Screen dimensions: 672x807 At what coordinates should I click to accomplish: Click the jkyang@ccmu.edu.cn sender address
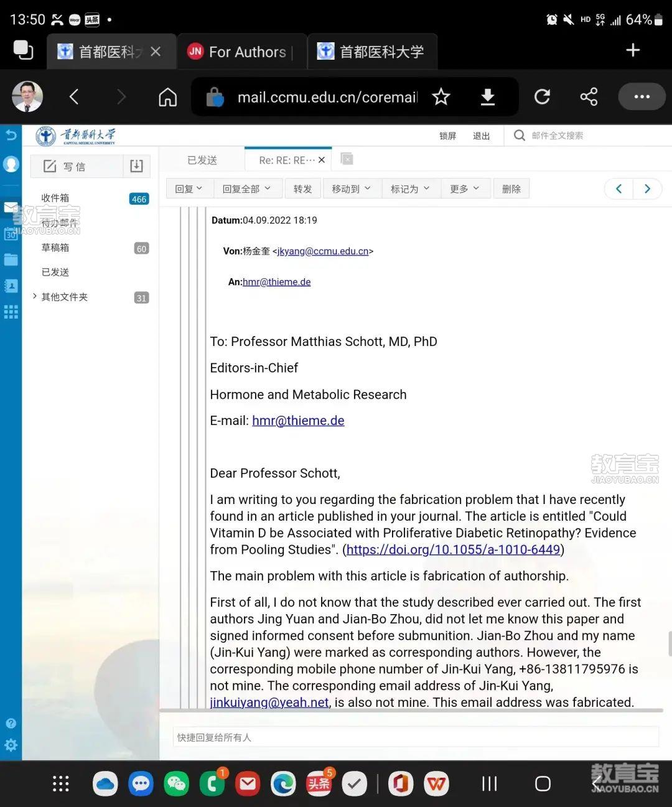[x=323, y=251]
